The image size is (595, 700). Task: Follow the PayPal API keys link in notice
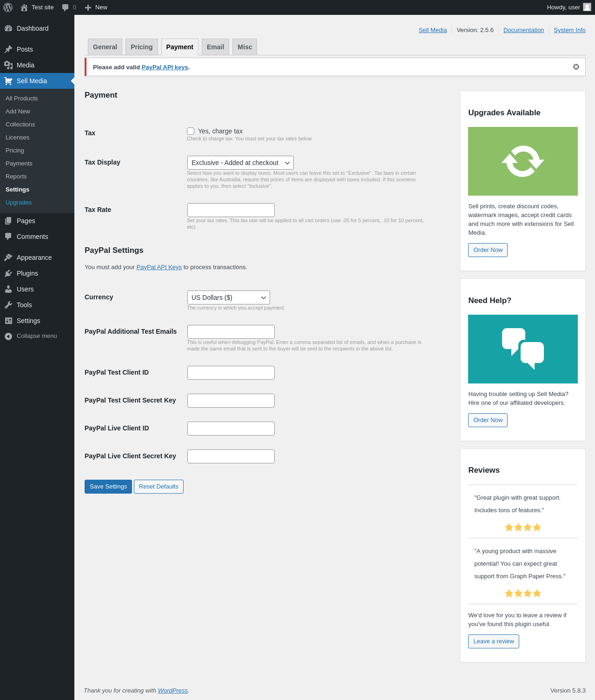(165, 67)
